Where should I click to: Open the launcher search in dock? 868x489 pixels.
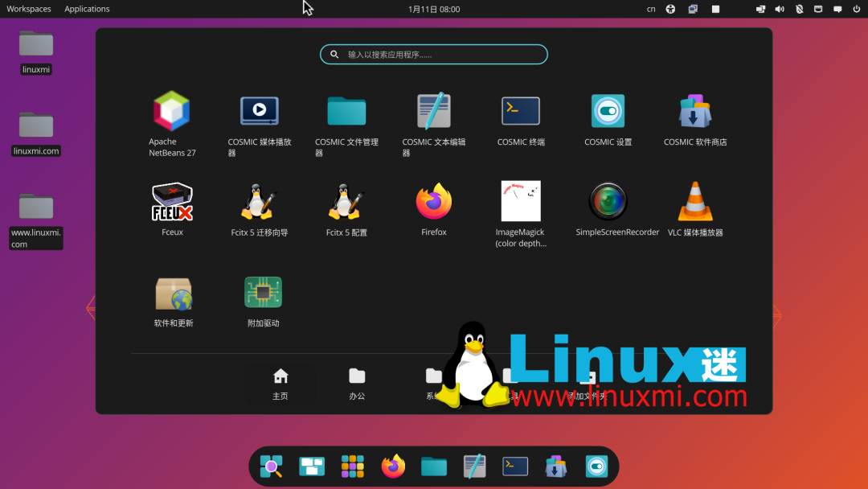272,466
